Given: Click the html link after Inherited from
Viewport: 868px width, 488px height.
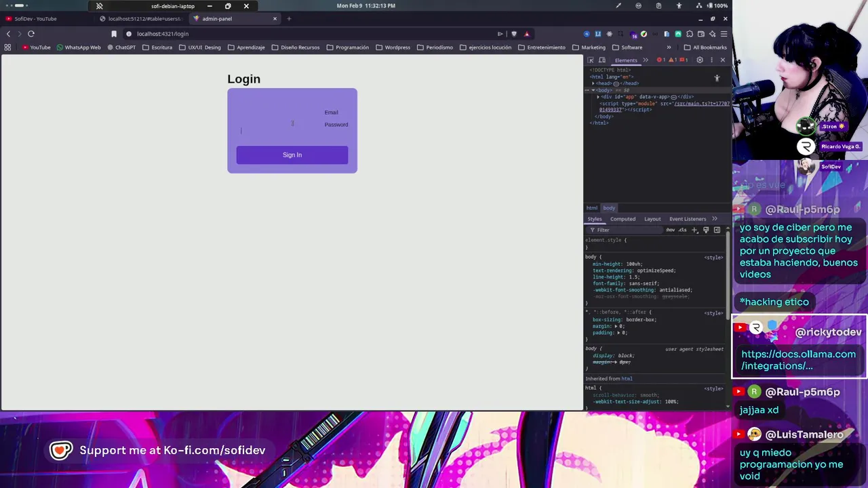Looking at the screenshot, I should pyautogui.click(x=627, y=379).
